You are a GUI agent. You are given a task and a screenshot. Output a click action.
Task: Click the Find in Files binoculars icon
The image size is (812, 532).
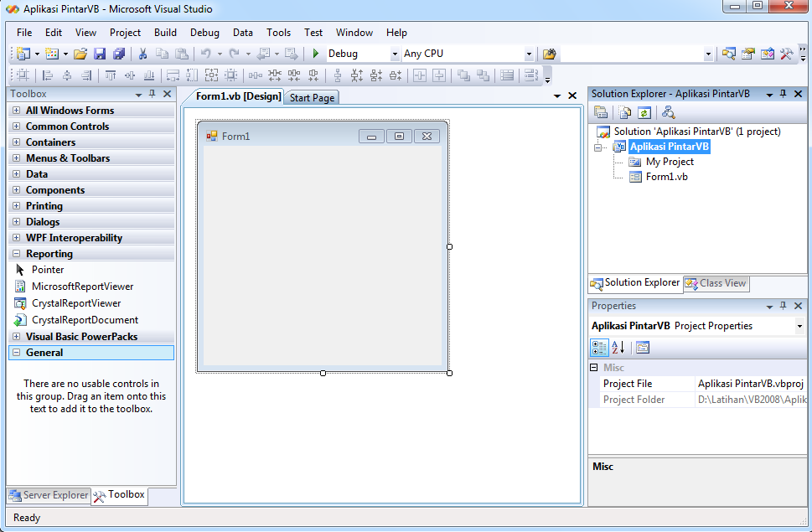[x=549, y=54]
